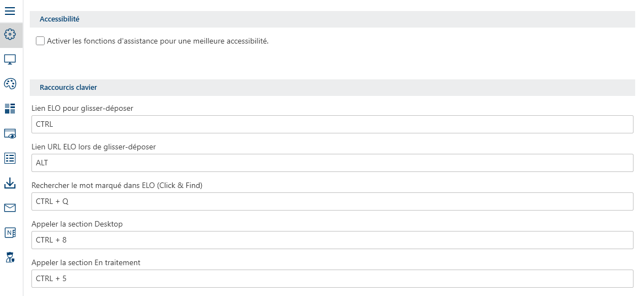Open the envelope mail icon
This screenshot has height=296, width=644.
coord(10,208)
